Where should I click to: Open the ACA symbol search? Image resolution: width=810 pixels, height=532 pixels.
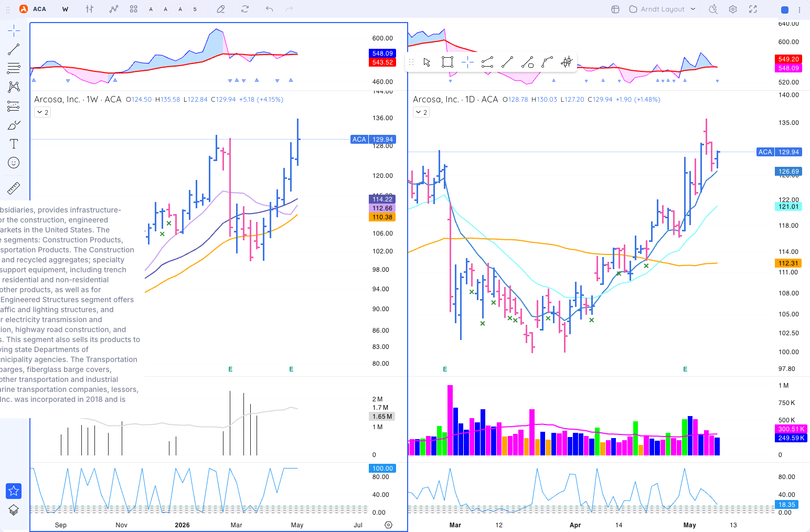point(39,9)
